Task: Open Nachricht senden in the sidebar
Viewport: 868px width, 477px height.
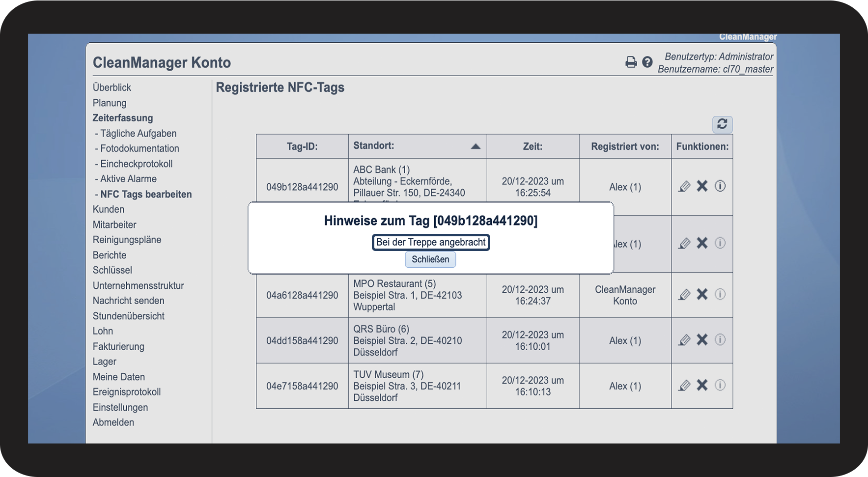Action: 129,301
